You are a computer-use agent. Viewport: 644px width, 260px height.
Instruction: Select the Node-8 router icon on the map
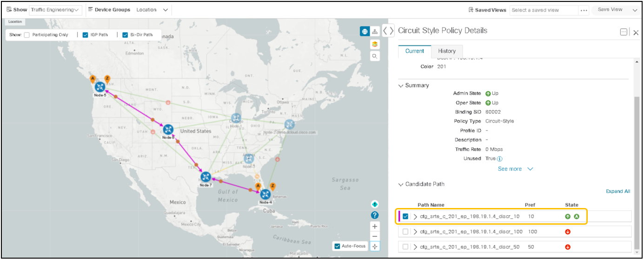(x=168, y=130)
